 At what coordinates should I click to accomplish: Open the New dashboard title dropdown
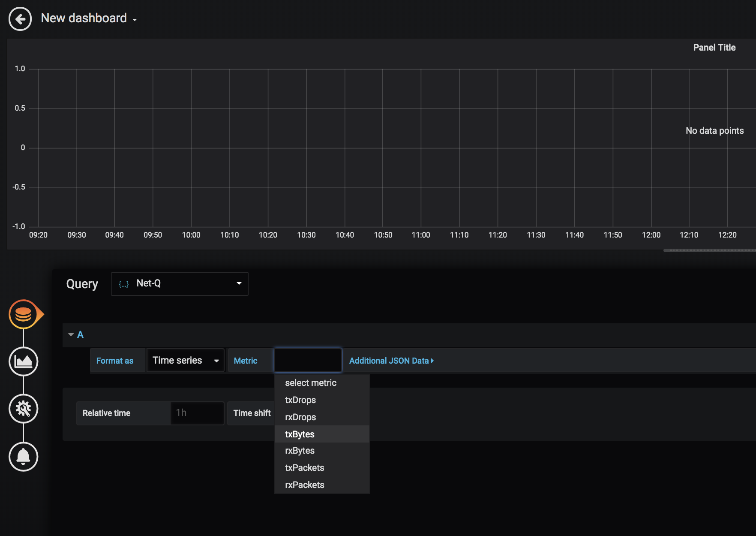(89, 18)
